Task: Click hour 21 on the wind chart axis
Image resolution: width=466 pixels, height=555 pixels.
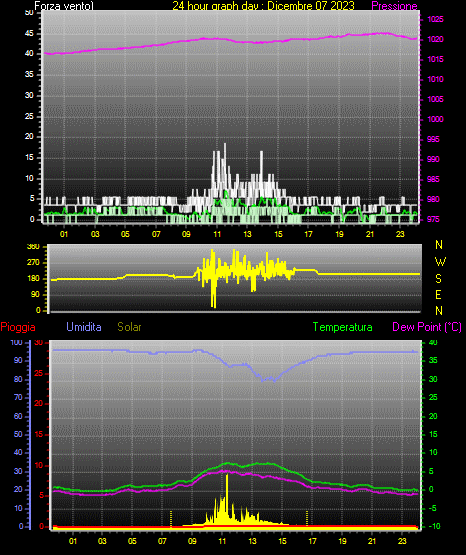Action: click(370, 234)
